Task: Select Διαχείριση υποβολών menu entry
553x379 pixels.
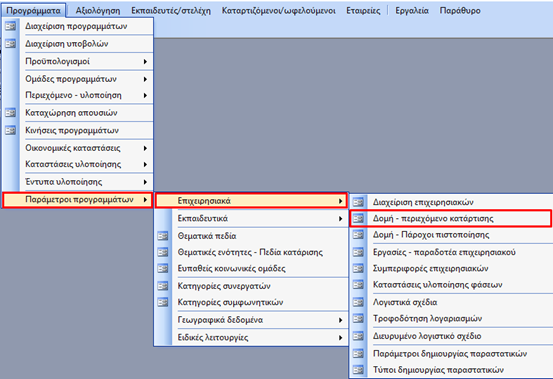Action: tap(78, 44)
